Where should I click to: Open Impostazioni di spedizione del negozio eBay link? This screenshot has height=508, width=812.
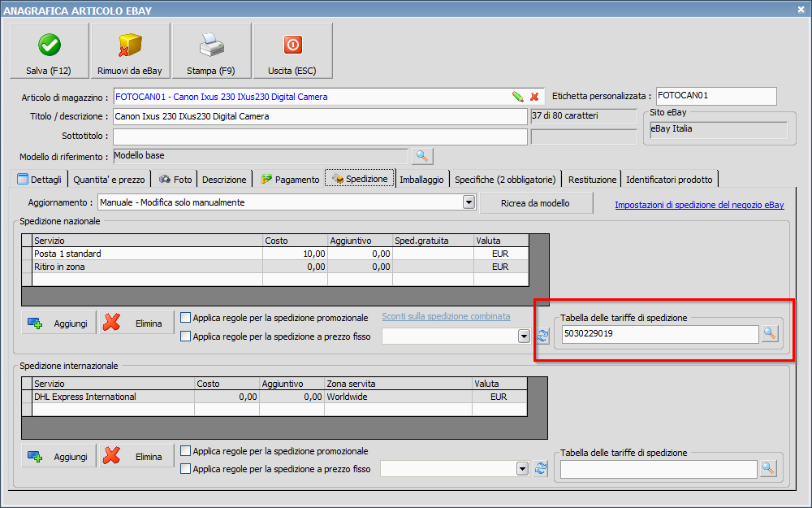[699, 205]
